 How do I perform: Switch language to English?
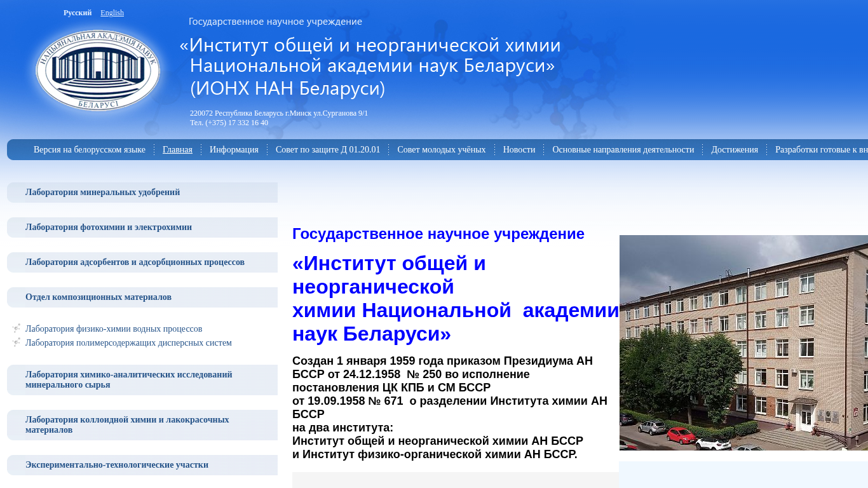click(112, 13)
